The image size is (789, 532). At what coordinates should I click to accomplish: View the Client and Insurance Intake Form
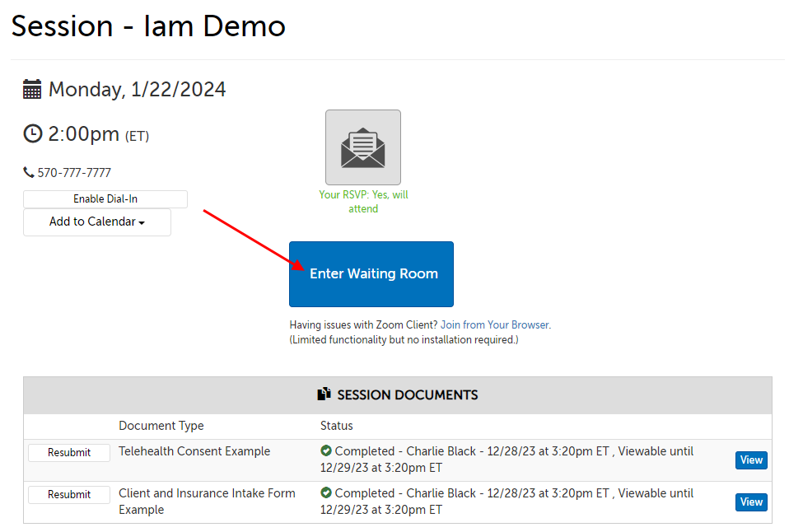750,502
